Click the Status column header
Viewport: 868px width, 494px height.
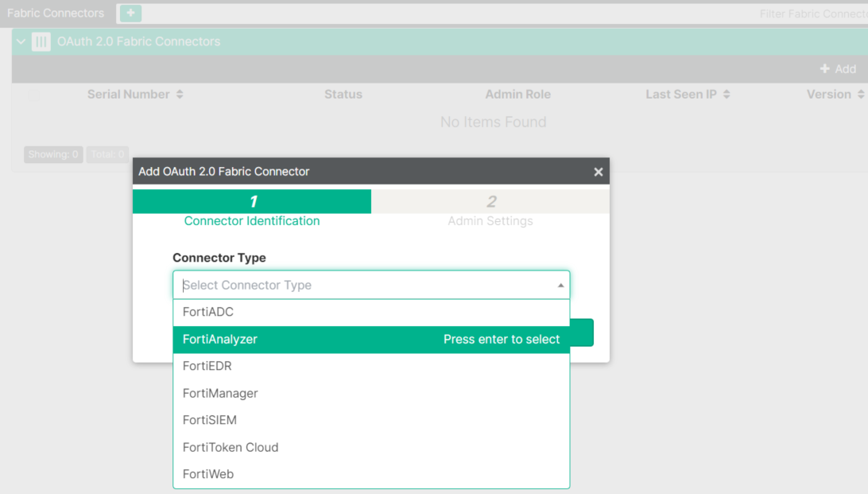click(343, 94)
